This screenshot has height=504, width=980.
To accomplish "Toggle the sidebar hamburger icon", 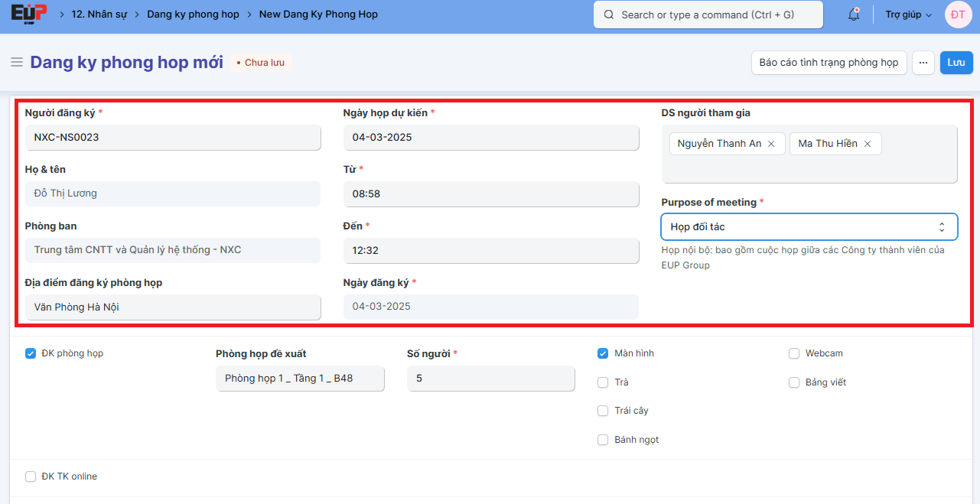I will tap(16, 62).
